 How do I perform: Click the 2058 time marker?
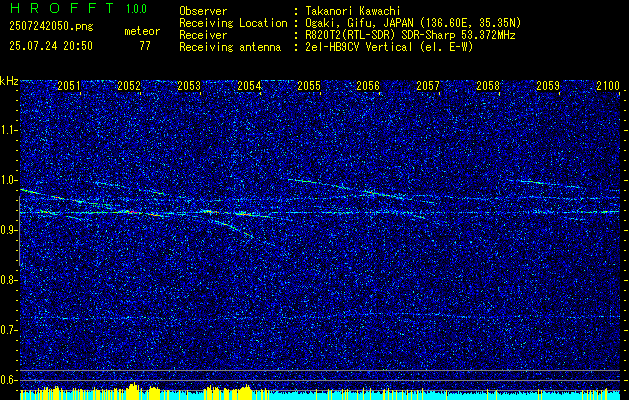(488, 86)
